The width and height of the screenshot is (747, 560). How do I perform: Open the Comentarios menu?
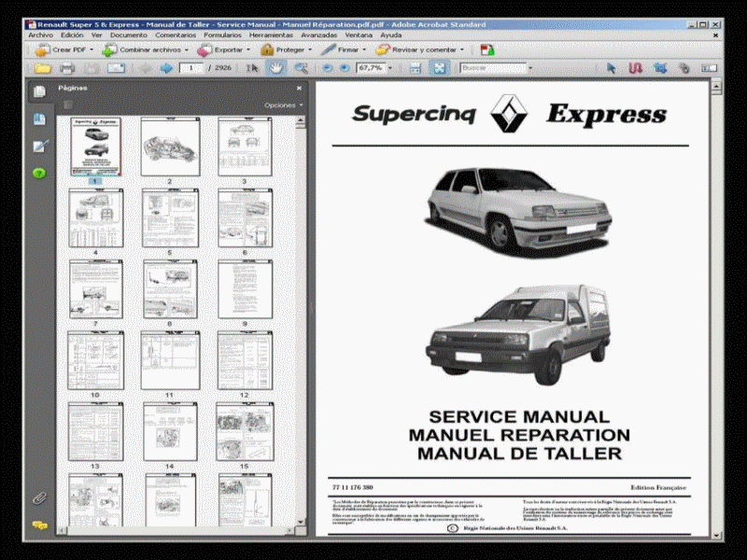pos(176,35)
